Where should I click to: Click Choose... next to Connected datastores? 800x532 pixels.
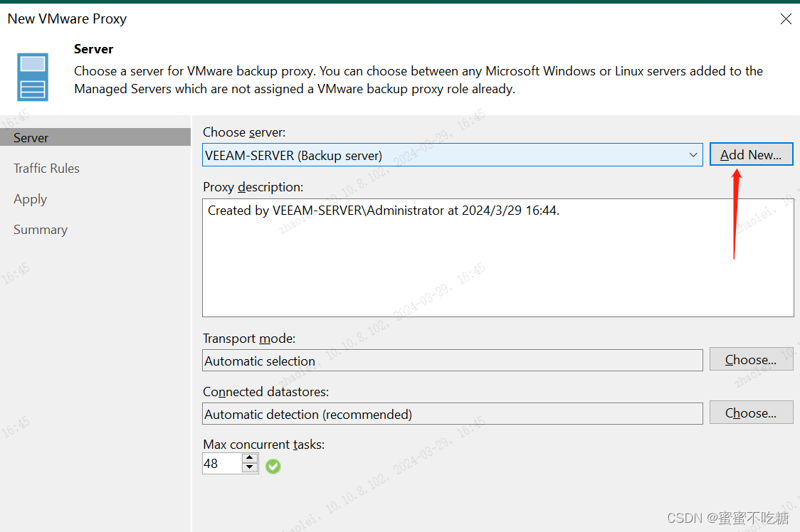point(751,413)
